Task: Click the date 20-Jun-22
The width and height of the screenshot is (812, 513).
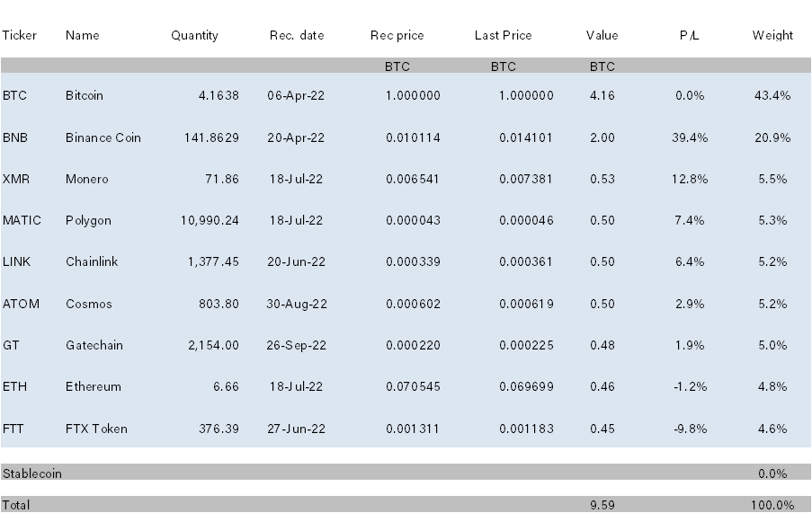Action: (296, 261)
